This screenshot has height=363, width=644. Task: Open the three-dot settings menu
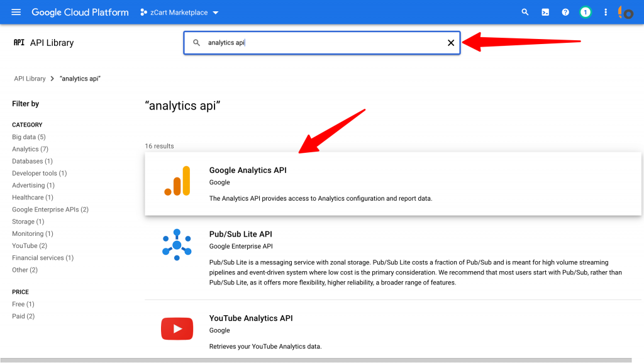click(606, 13)
